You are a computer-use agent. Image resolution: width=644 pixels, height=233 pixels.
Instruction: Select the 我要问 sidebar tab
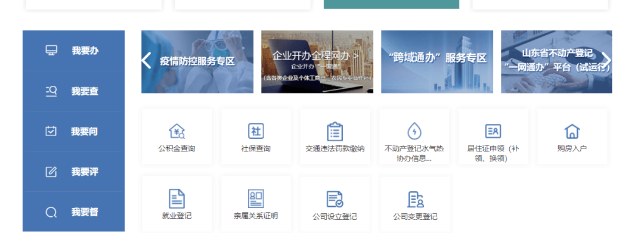[73, 131]
